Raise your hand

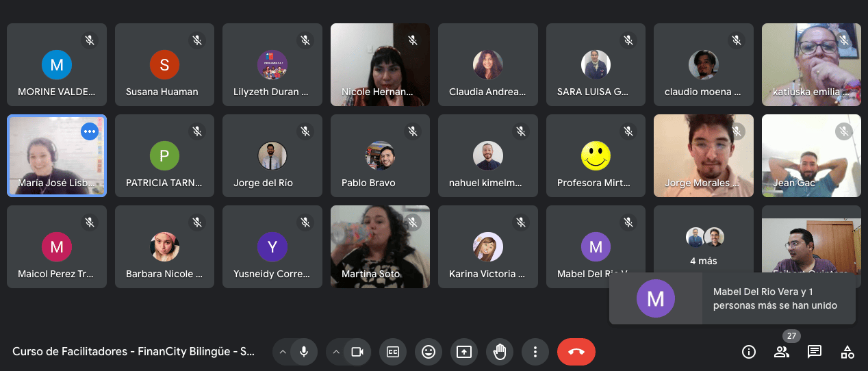pos(500,352)
